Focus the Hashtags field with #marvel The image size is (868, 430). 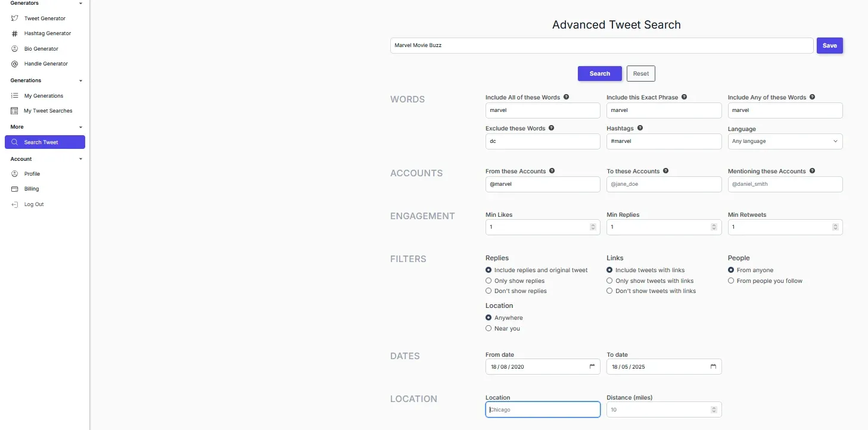point(664,141)
